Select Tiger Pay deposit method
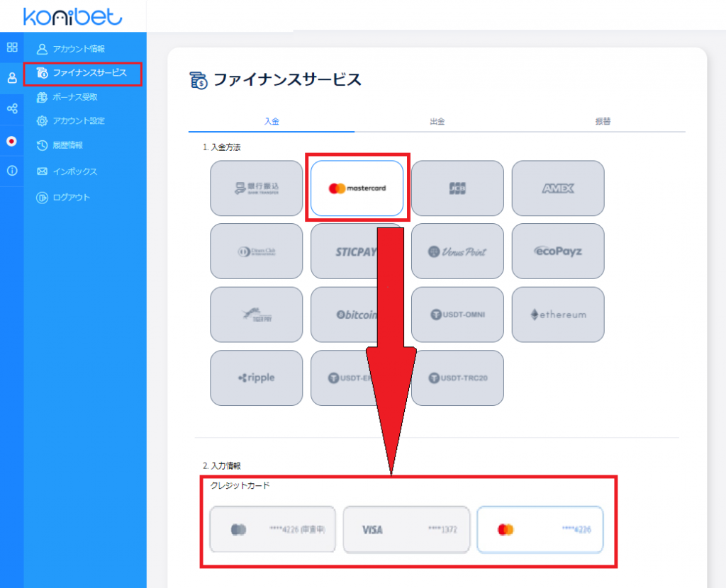Image resolution: width=726 pixels, height=588 pixels. click(x=257, y=315)
